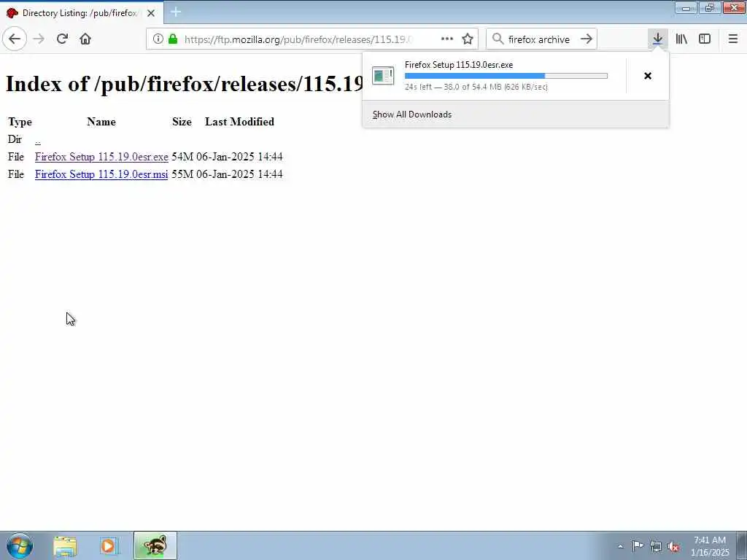
Task: Click the page heading 'Index of /pub/firefox/releases'
Action: [x=185, y=84]
